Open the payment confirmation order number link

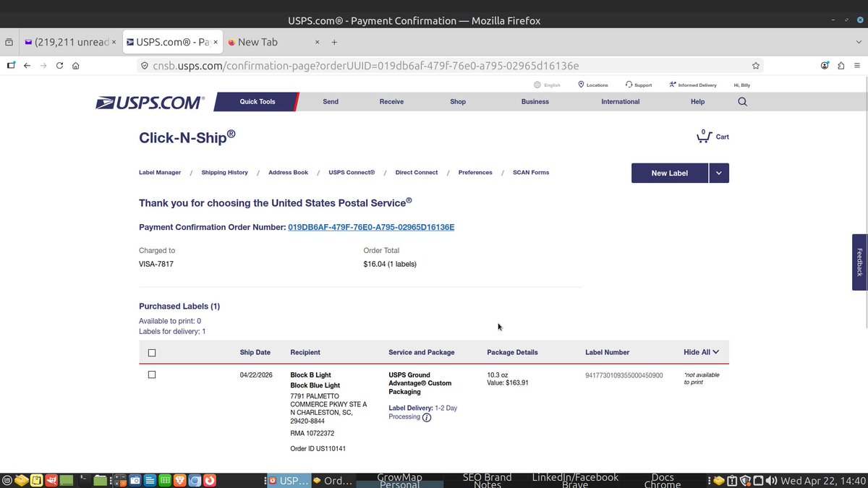pyautogui.click(x=371, y=227)
